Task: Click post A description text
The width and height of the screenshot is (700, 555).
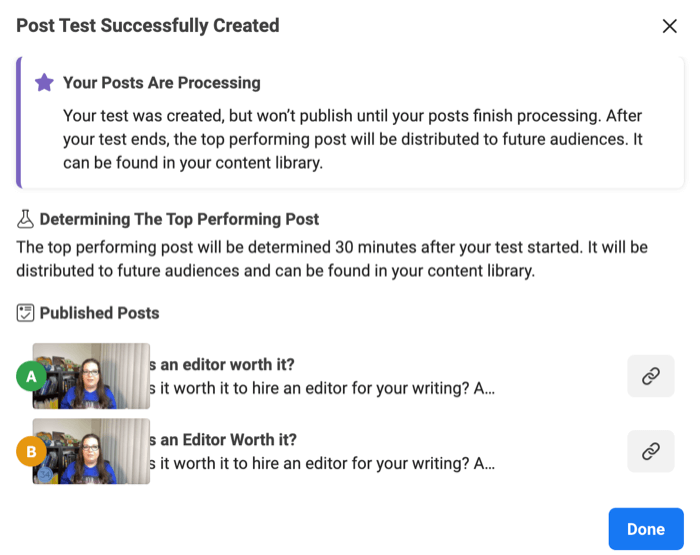Action: (x=322, y=388)
